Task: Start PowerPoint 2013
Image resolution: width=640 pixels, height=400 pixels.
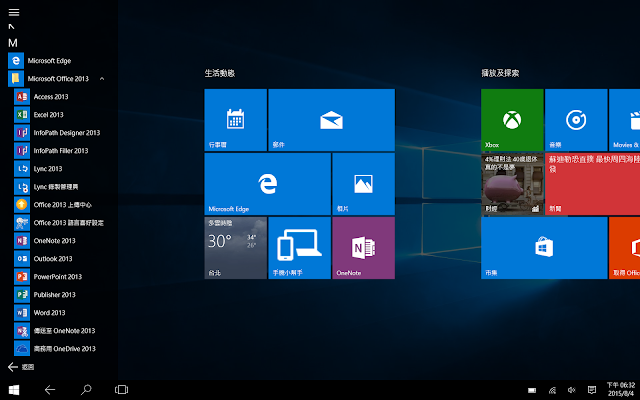Action: 61,276
